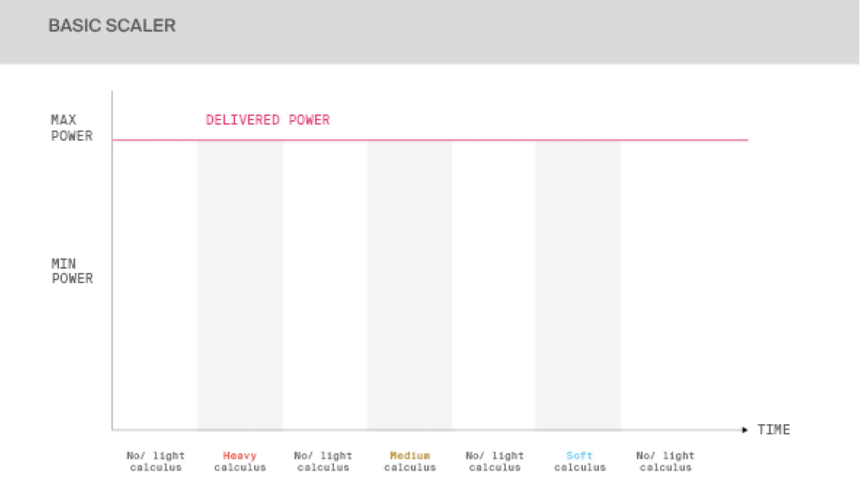Screen dimensions: 868x488
Task: Click the shaded band above Soft calculus
Action: coord(578,283)
